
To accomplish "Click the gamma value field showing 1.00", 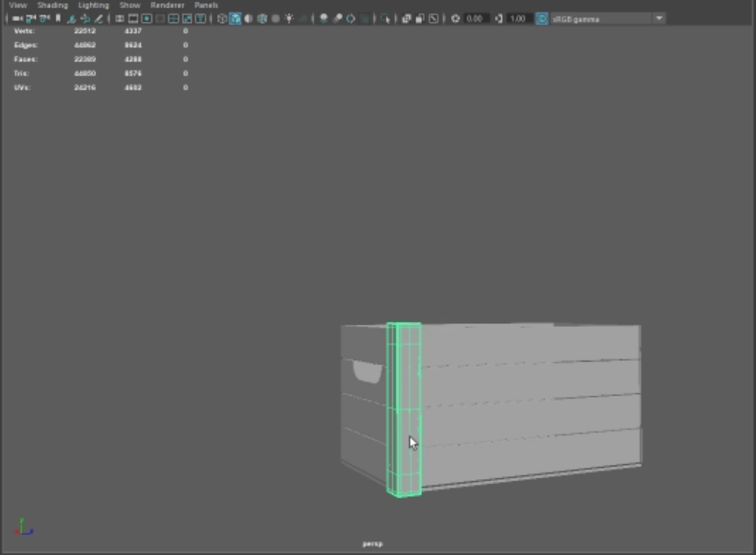I will click(x=519, y=19).
